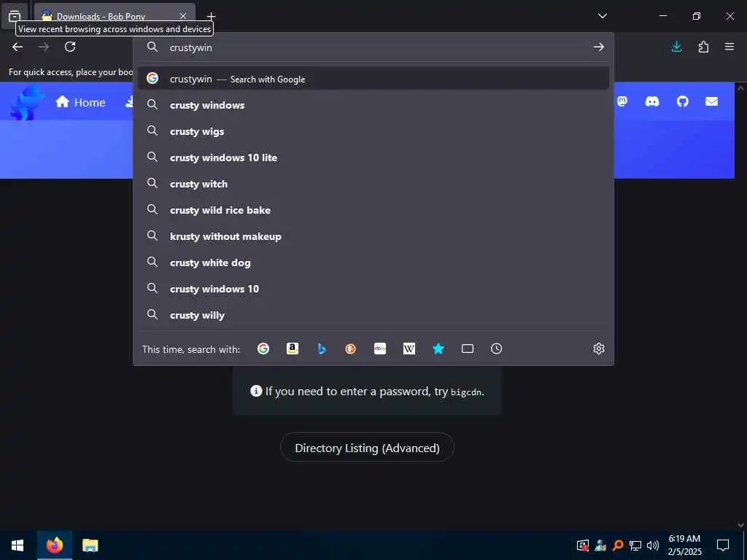Click Firefox in the taskbar
The image size is (747, 560).
pyautogui.click(x=54, y=545)
